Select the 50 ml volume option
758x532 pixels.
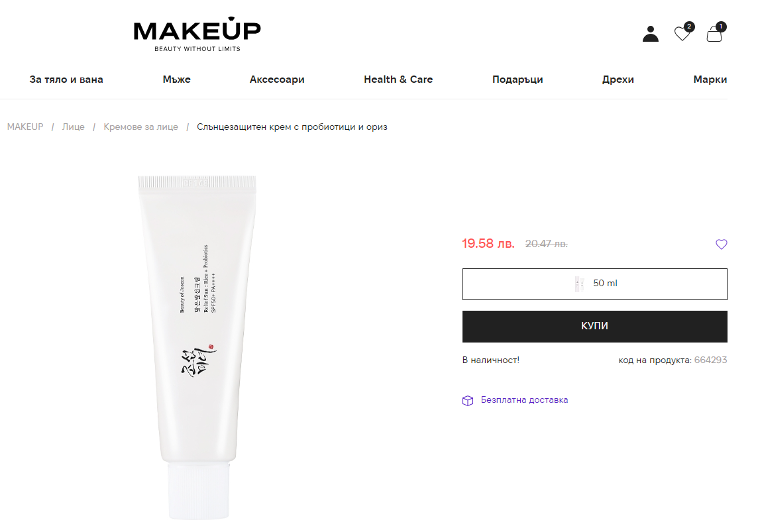594,284
